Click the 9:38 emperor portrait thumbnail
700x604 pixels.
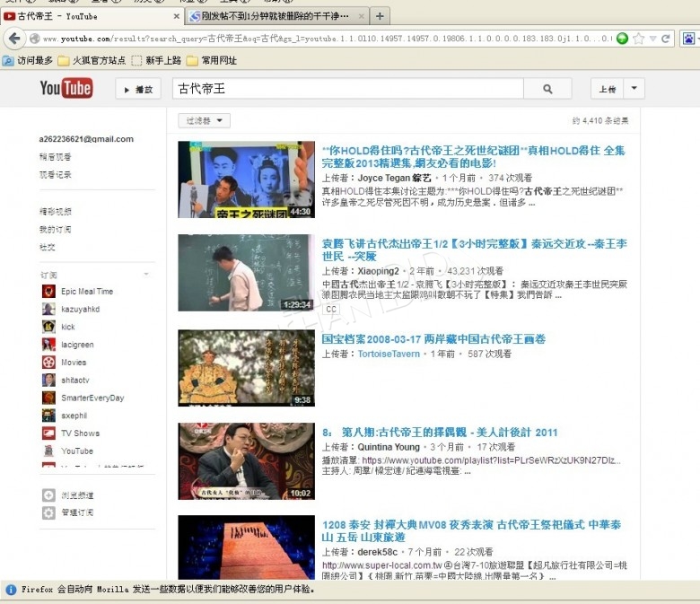coord(247,368)
